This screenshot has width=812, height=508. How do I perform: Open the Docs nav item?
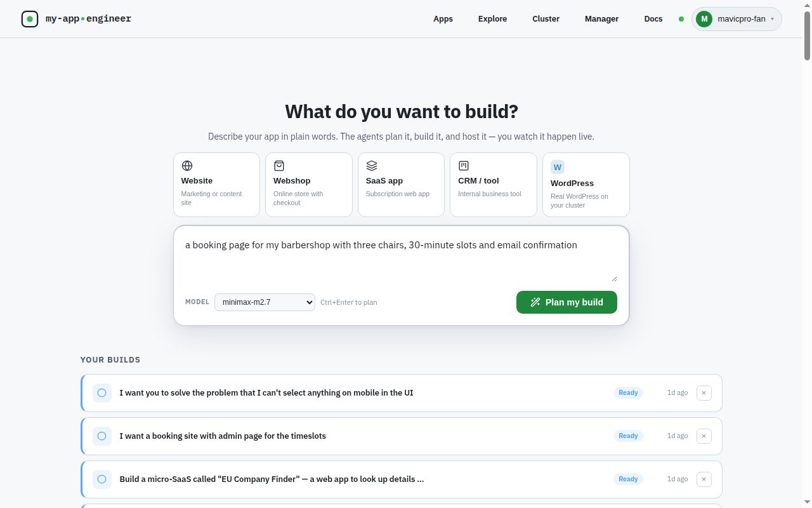653,19
